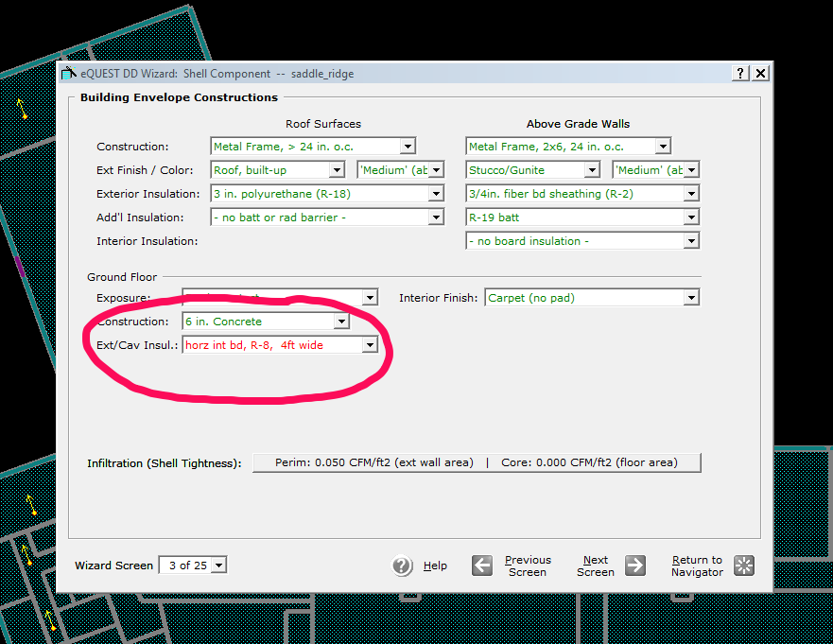Click the Return to Navigator icon

coord(744,566)
